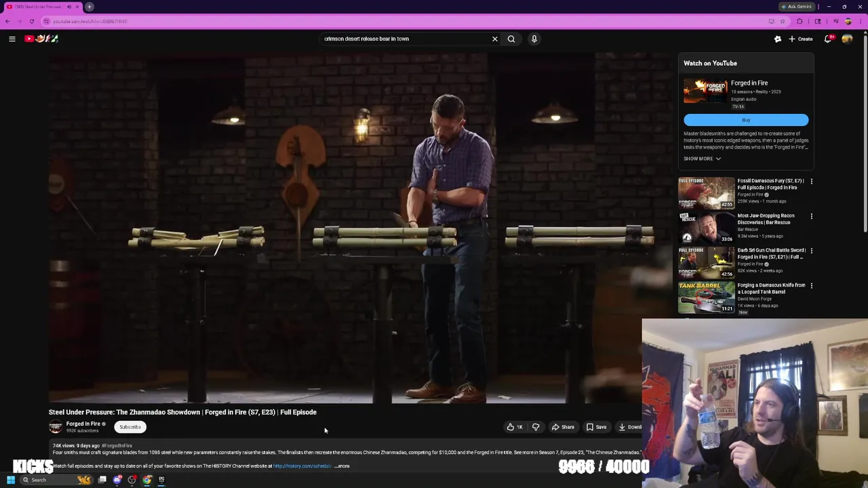The width and height of the screenshot is (868, 488).
Task: Bookmark this page with the star icon
Action: point(782,21)
